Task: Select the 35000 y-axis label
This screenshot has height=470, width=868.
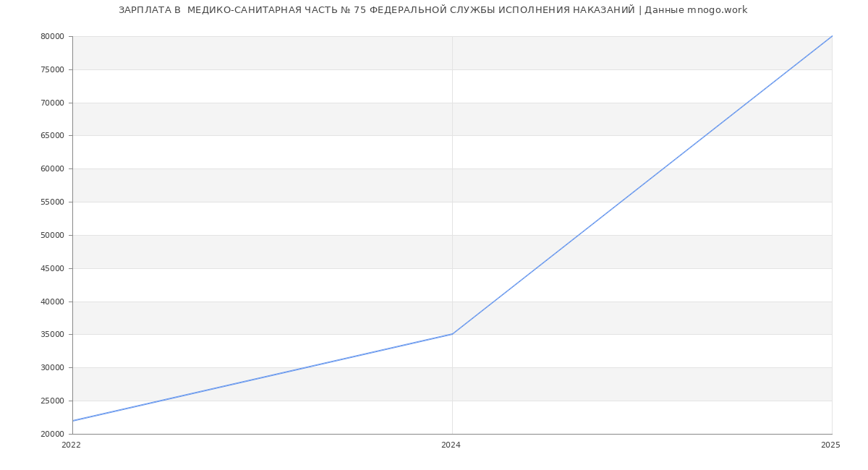Action: click(x=52, y=334)
